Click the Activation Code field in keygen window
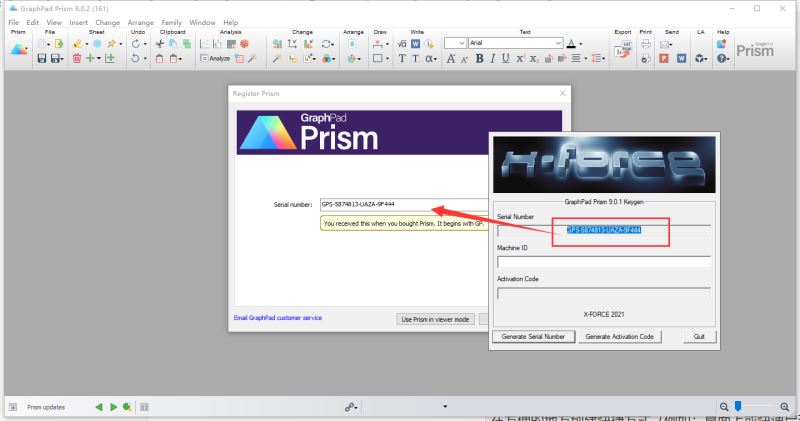Screen dimensions: 800x421 (604, 293)
